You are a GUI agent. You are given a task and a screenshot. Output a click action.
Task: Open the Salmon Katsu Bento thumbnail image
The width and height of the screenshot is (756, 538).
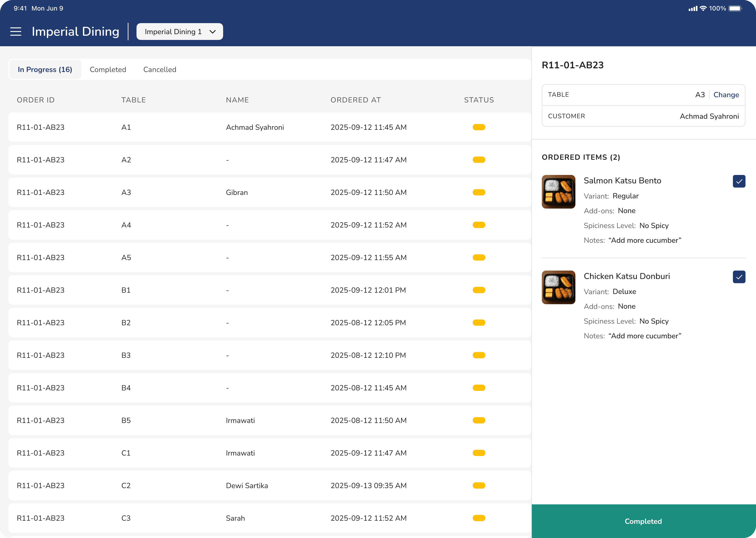[558, 192]
